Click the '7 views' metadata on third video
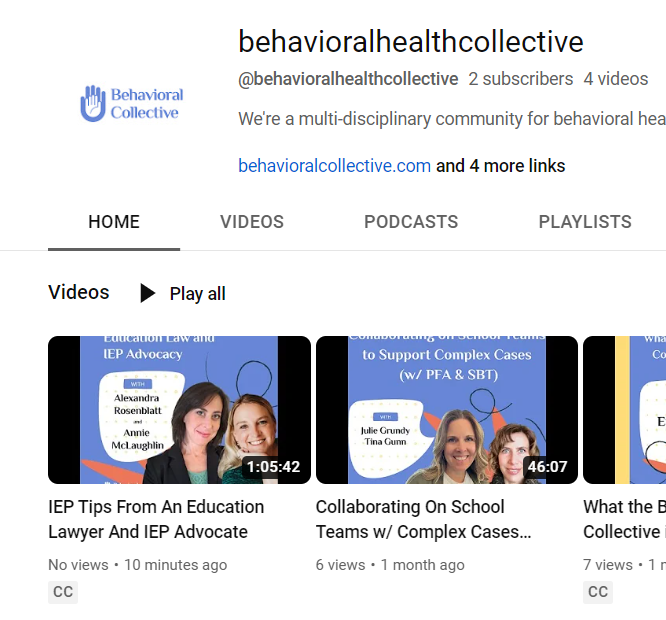This screenshot has height=620, width=666. (x=608, y=565)
